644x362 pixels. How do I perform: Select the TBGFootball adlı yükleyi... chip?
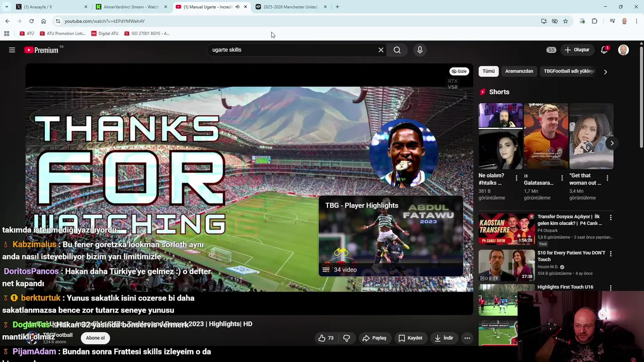click(x=569, y=71)
